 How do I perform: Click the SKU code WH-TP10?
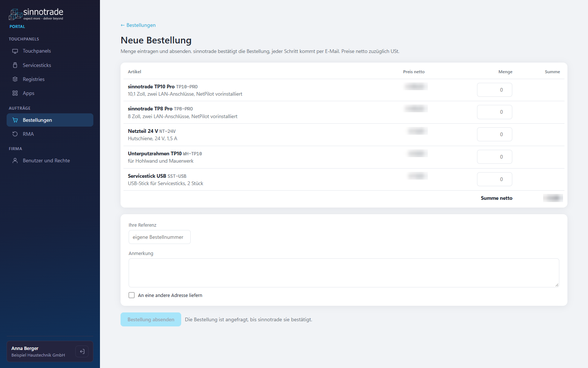click(x=193, y=154)
